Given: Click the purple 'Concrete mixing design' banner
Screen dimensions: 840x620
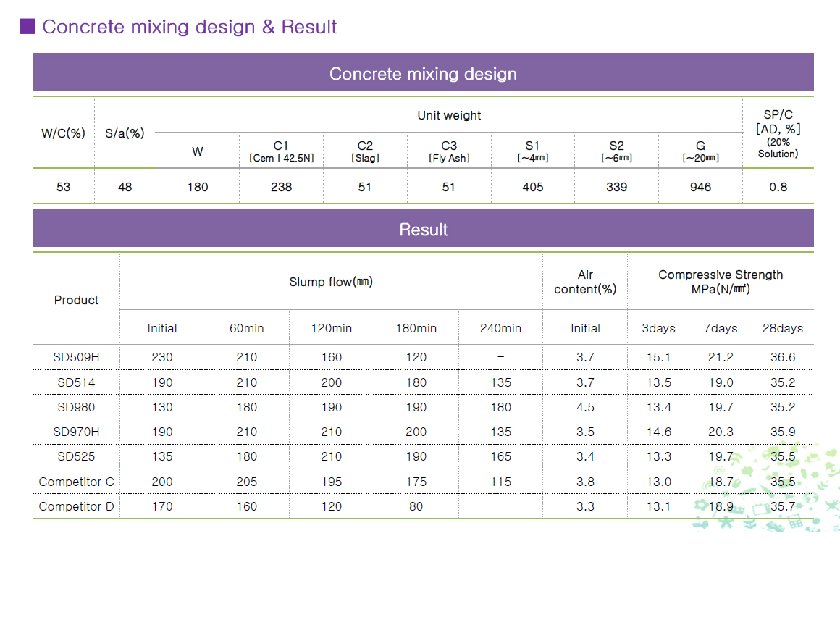Looking at the screenshot, I should click(x=423, y=72).
